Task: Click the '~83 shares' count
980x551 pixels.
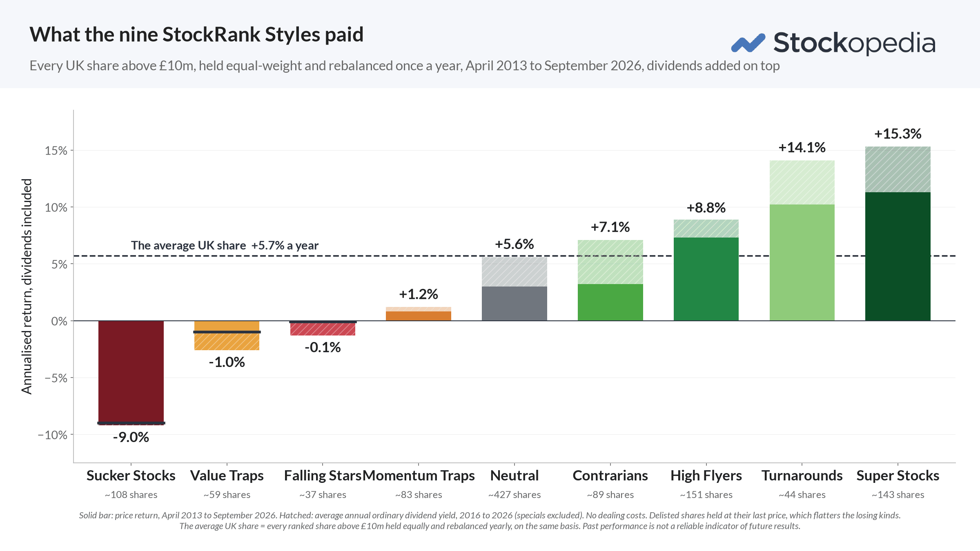Action: coord(419,495)
